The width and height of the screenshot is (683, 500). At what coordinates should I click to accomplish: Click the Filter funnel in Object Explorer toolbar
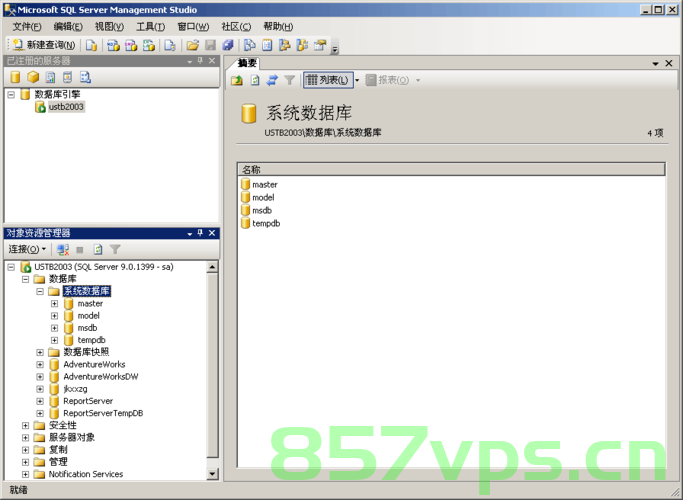(115, 249)
